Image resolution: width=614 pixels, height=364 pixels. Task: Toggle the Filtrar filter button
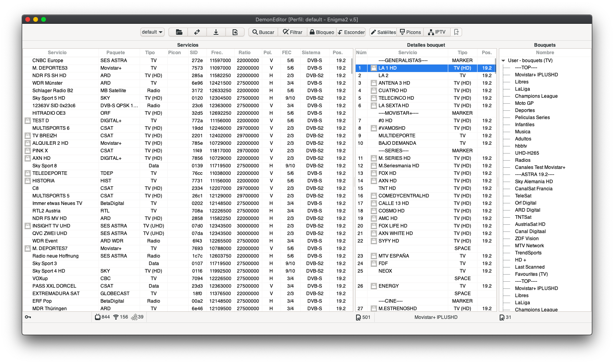(292, 32)
